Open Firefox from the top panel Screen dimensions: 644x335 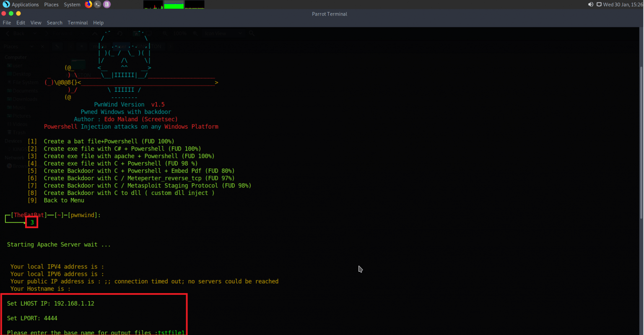88,5
